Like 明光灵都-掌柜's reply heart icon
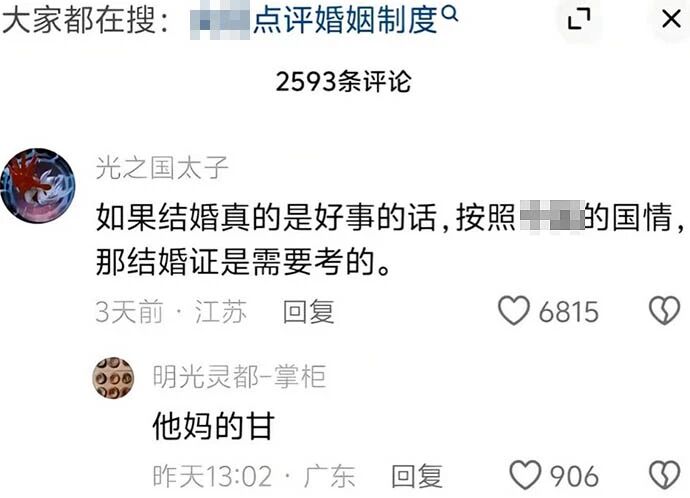The image size is (690, 498). 525,475
